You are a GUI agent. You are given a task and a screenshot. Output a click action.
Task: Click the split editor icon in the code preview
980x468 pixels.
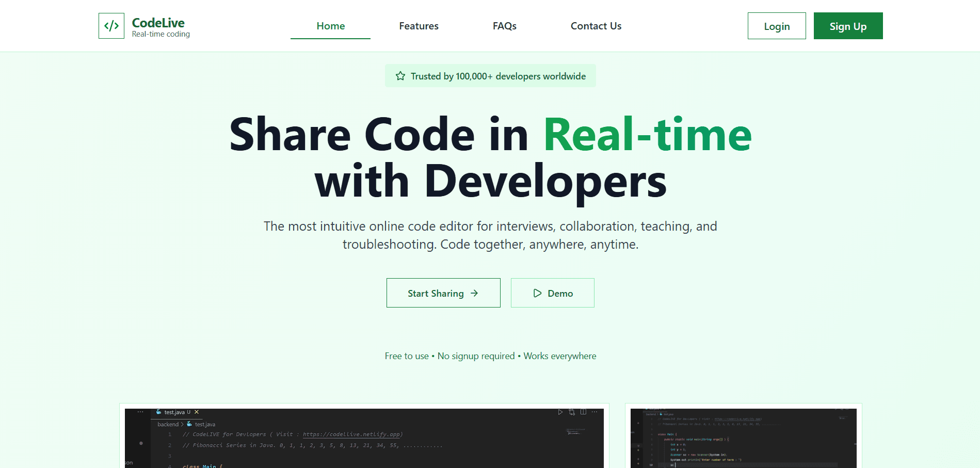[584, 412]
